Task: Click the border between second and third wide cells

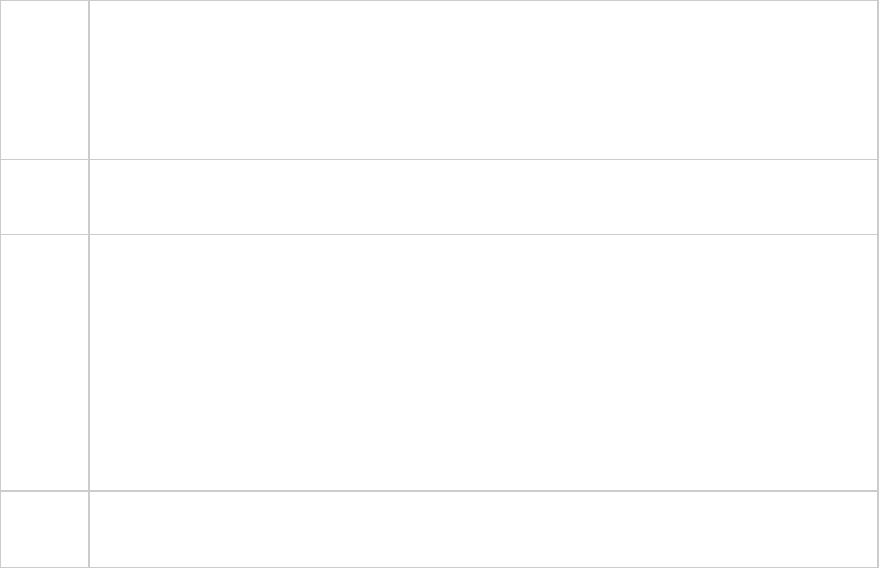Action: pos(483,234)
